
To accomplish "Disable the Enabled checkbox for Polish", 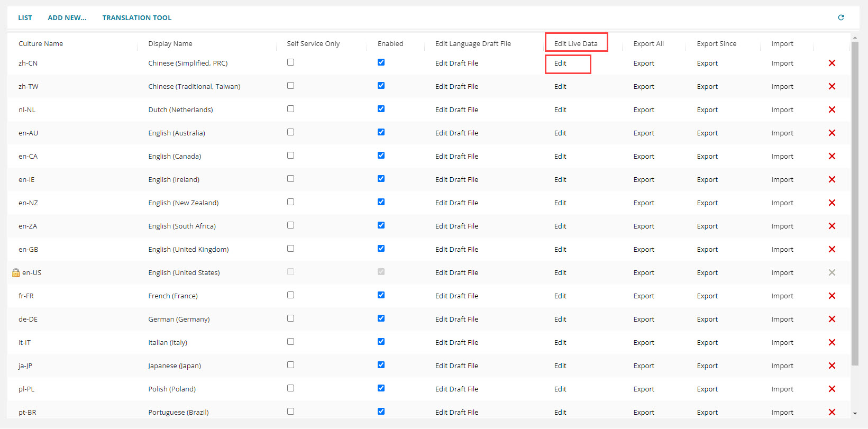I will [381, 388].
